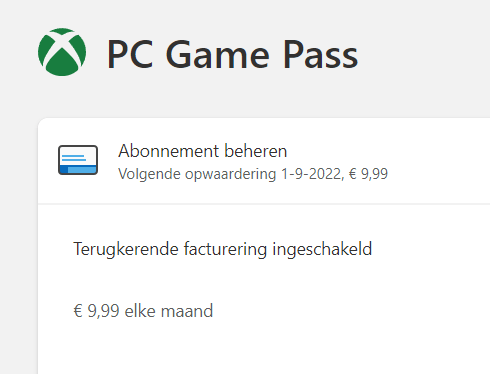Click the € 9,99 amount after the date

368,174
